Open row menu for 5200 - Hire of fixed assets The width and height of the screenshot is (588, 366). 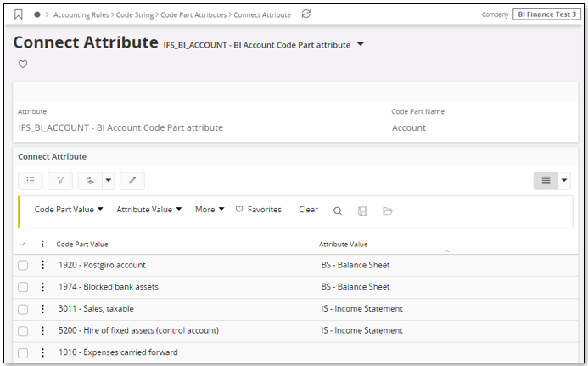point(42,331)
